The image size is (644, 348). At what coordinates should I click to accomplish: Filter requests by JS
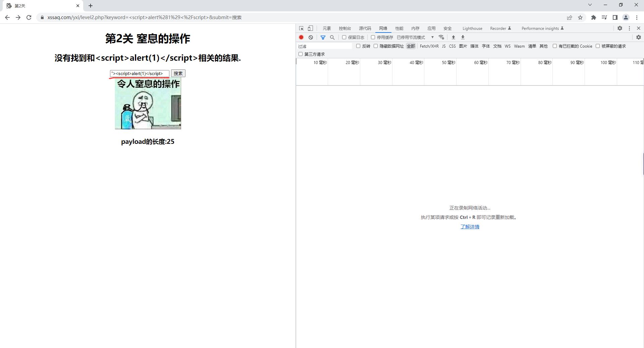(x=444, y=46)
